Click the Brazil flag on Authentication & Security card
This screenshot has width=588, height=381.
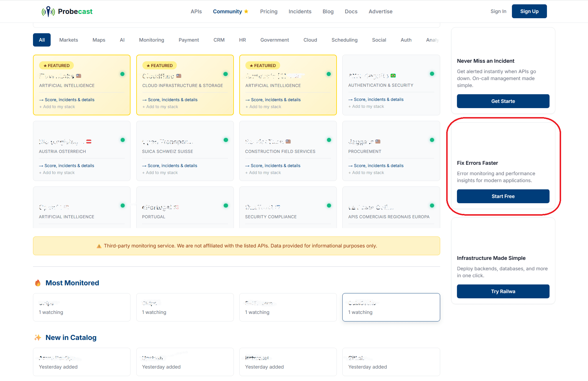tap(393, 76)
